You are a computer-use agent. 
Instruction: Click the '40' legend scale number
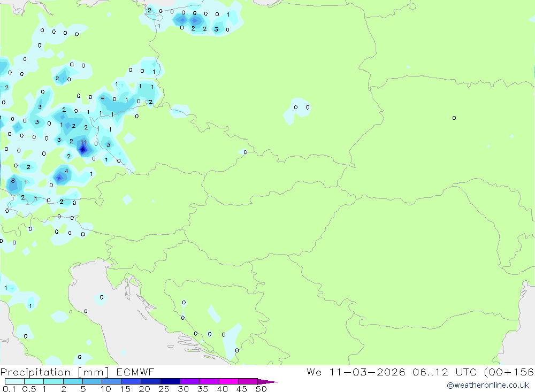tap(222, 389)
